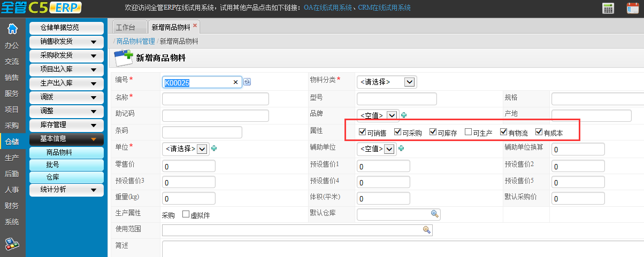
Task: Click the 名称 input field
Action: click(216, 99)
